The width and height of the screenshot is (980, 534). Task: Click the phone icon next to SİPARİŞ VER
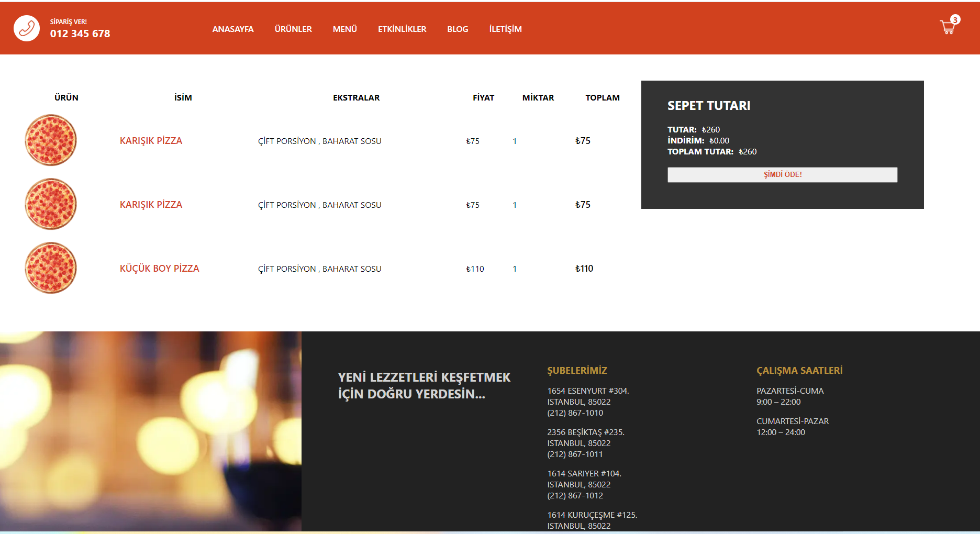click(x=26, y=28)
